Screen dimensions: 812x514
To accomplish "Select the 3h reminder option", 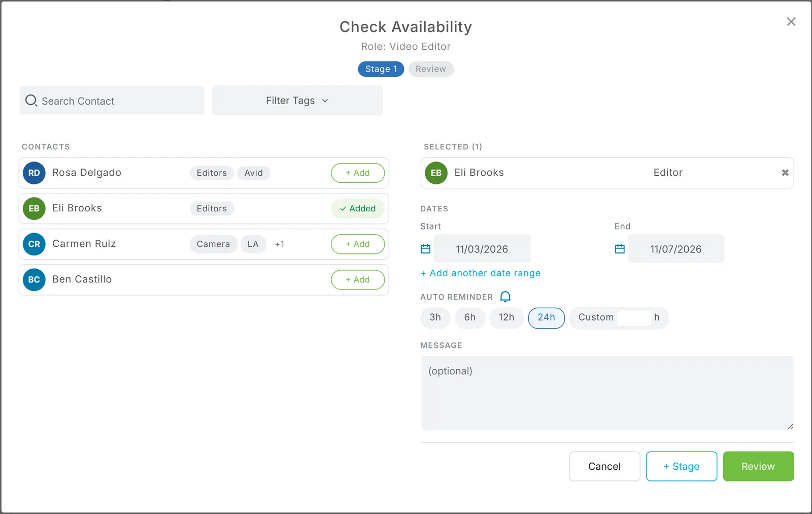I will coord(435,317).
